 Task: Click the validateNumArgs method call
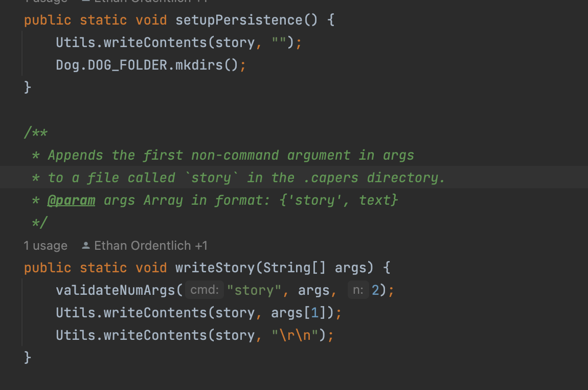[116, 290]
